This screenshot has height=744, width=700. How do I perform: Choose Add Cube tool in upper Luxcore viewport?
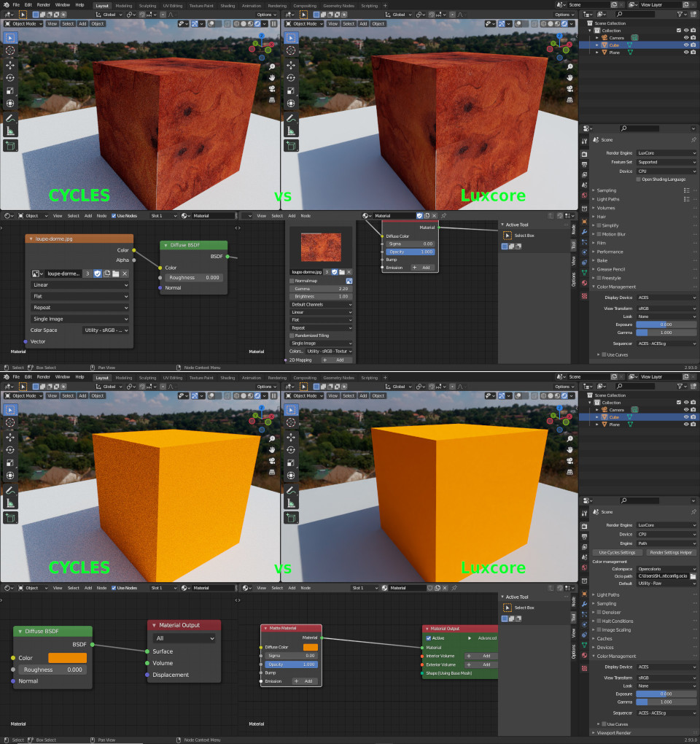292,145
